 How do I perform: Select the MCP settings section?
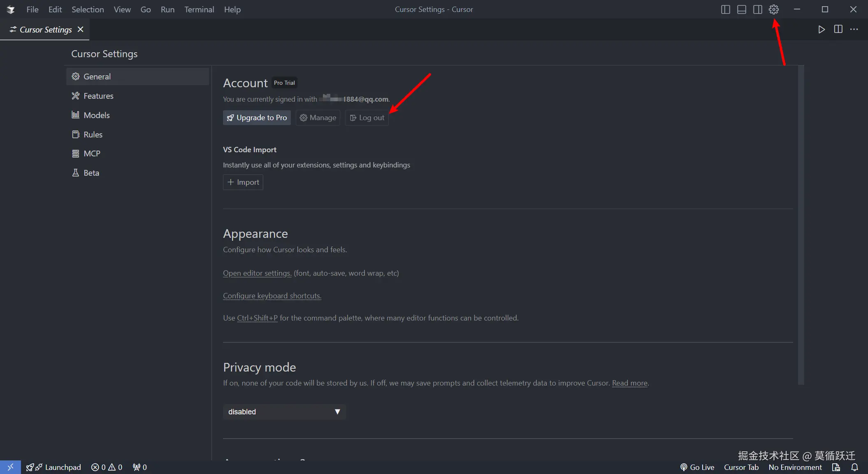click(92, 153)
